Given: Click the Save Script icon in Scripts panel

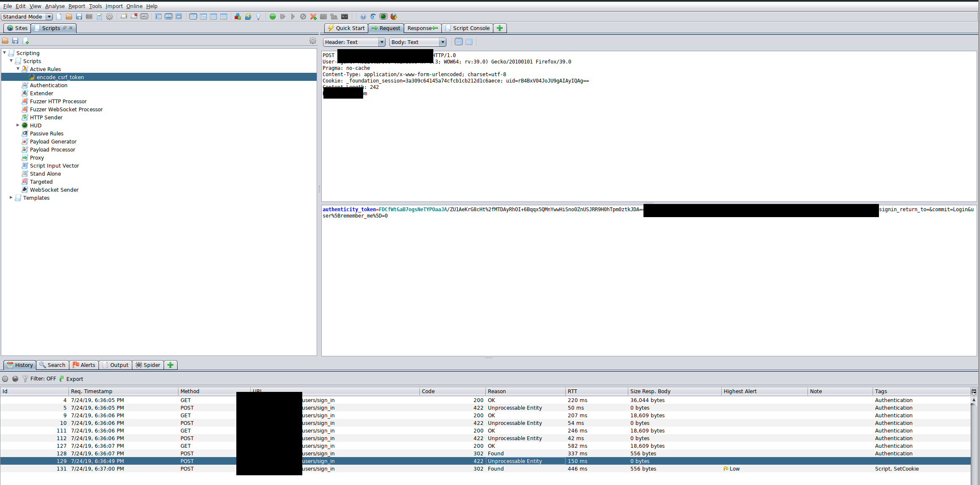Looking at the screenshot, I should (x=15, y=41).
